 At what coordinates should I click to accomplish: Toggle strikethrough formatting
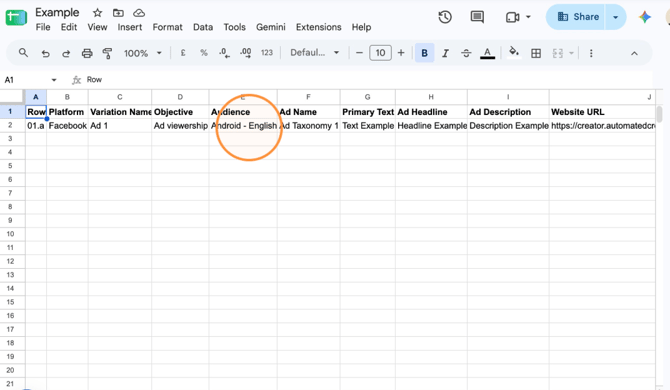pyautogui.click(x=466, y=53)
